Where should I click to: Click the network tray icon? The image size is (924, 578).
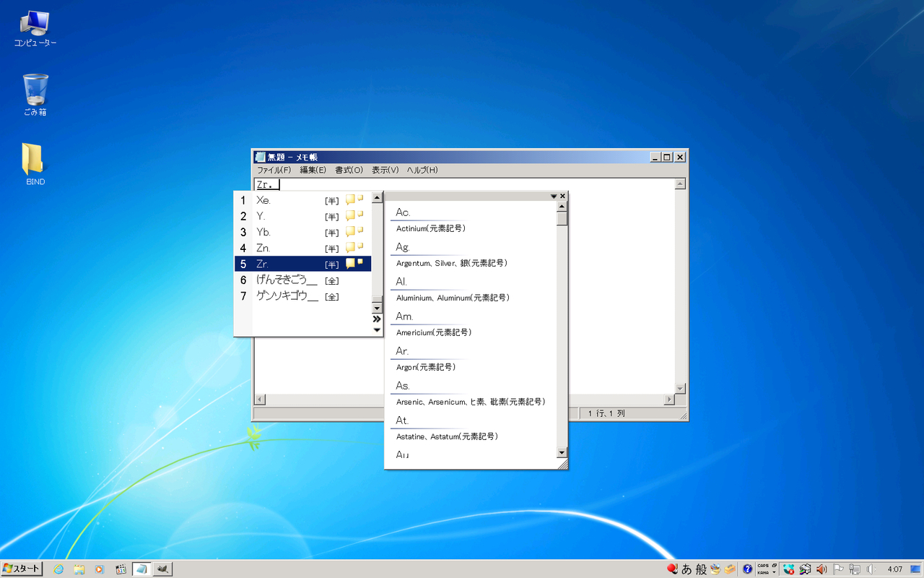click(x=855, y=569)
